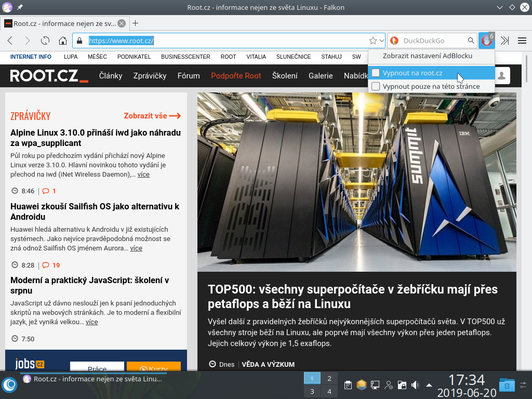Expand hidden system tray icons

[428, 384]
